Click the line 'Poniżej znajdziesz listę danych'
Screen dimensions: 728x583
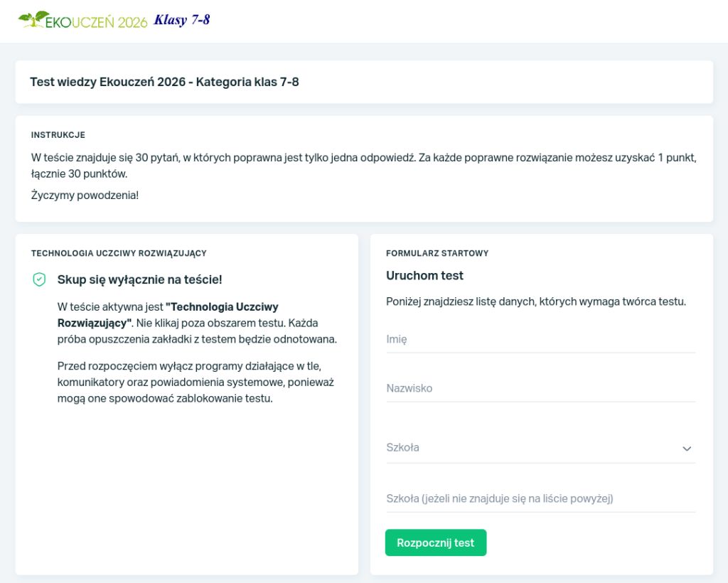point(535,301)
